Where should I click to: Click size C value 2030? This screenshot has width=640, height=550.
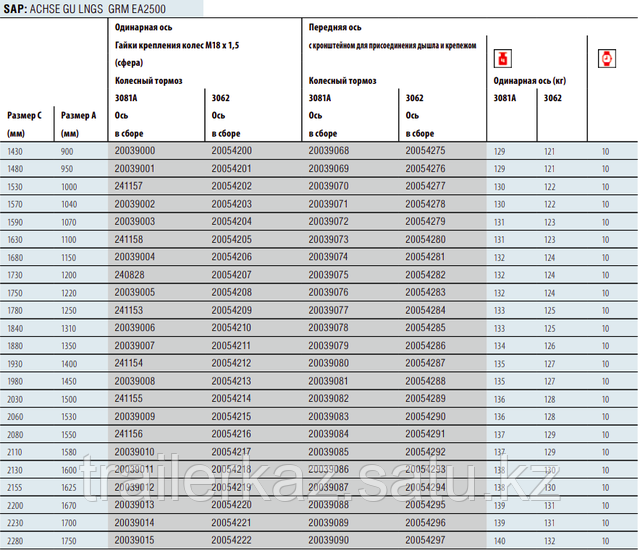(x=15, y=399)
